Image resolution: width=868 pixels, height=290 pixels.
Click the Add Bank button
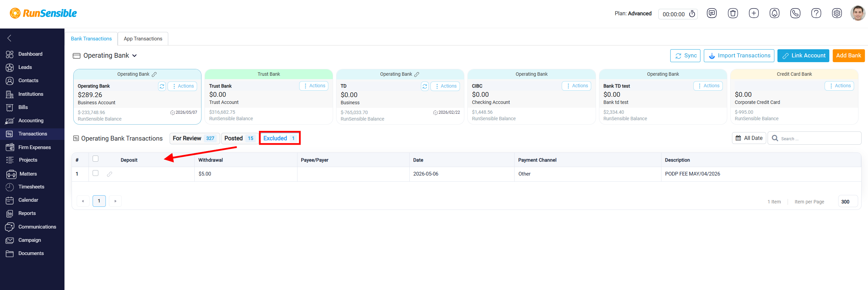849,56
